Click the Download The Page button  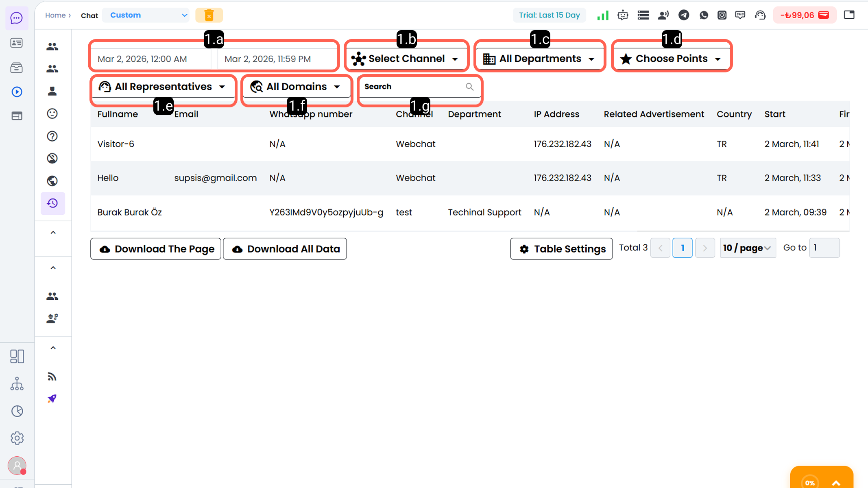[156, 249]
